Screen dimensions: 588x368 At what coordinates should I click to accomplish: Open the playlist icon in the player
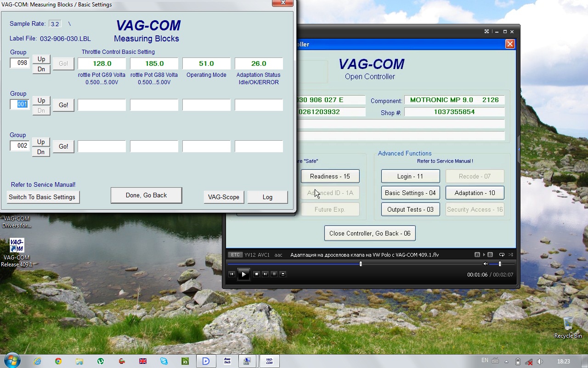[x=274, y=274]
